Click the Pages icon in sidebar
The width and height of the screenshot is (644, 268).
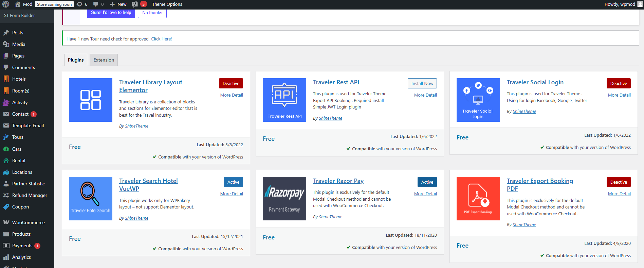[x=6, y=56]
